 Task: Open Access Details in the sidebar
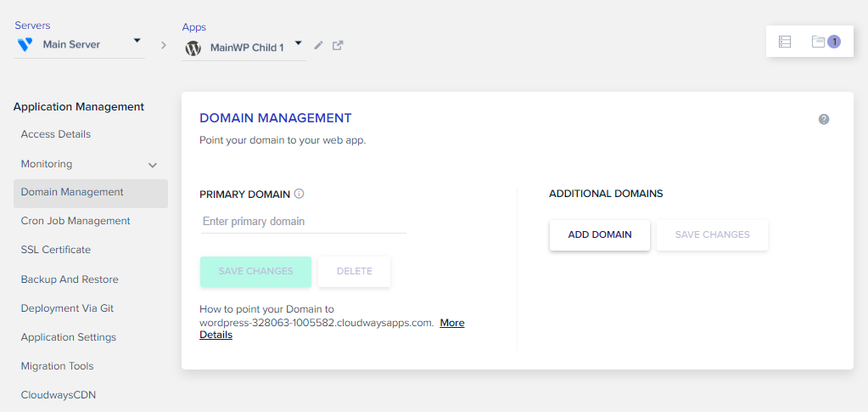[56, 134]
